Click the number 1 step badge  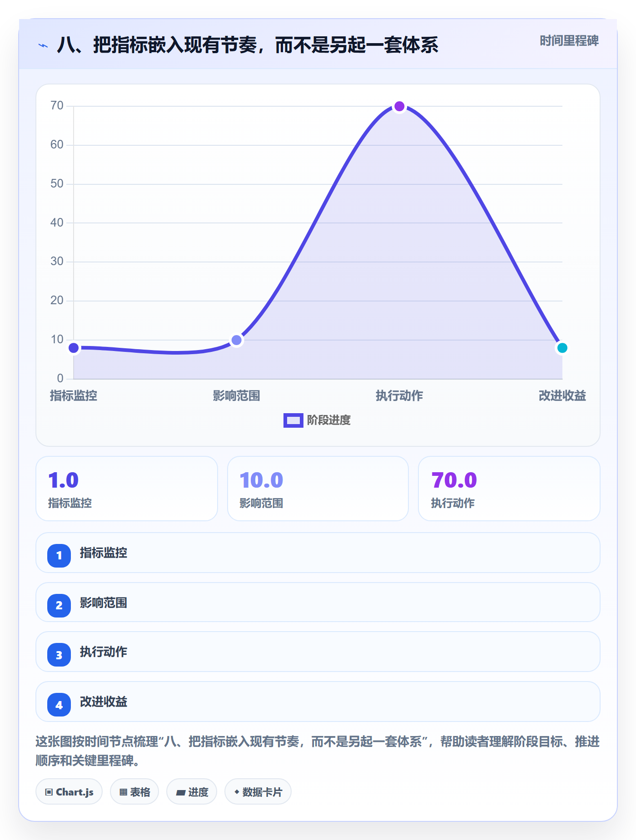click(x=59, y=556)
